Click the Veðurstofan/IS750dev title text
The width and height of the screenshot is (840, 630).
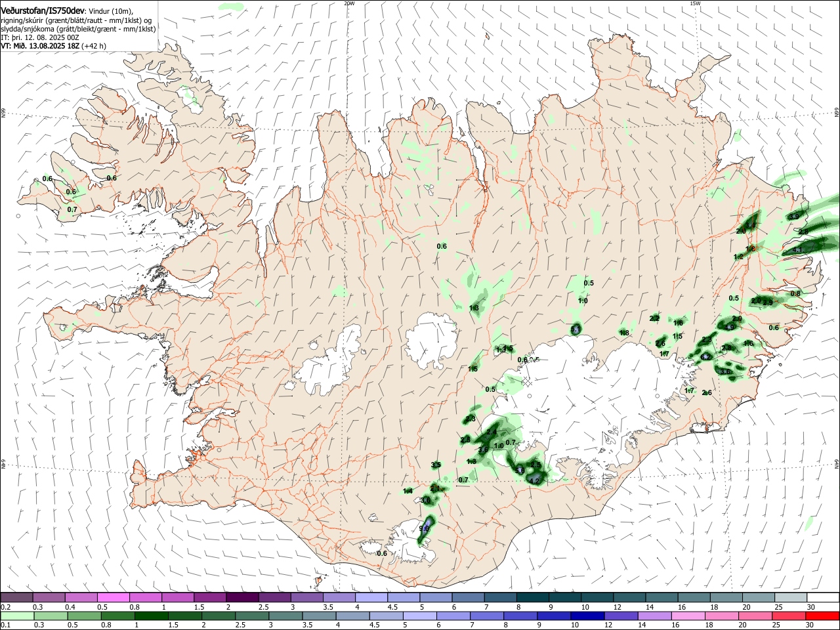(42, 10)
